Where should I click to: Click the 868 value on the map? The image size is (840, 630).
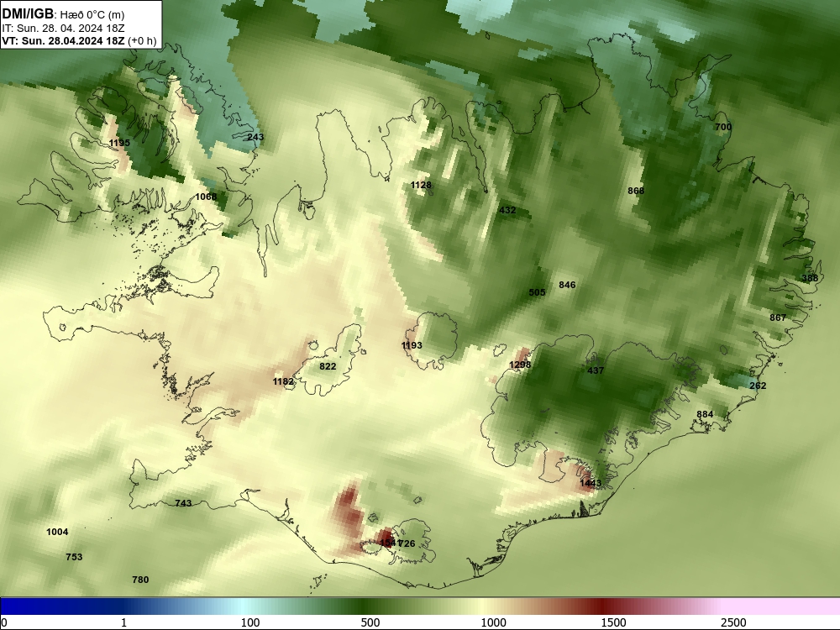[x=636, y=191]
